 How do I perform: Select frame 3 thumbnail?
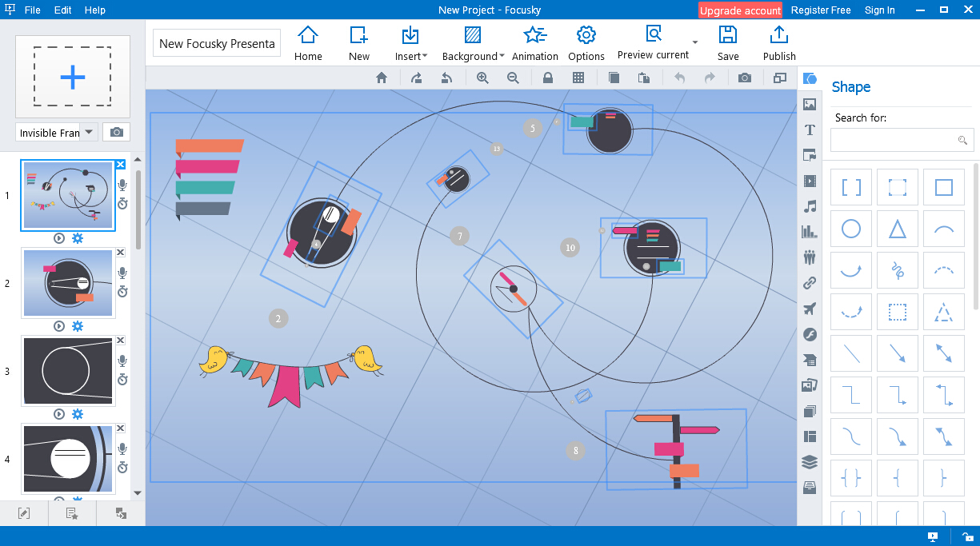[x=68, y=371]
